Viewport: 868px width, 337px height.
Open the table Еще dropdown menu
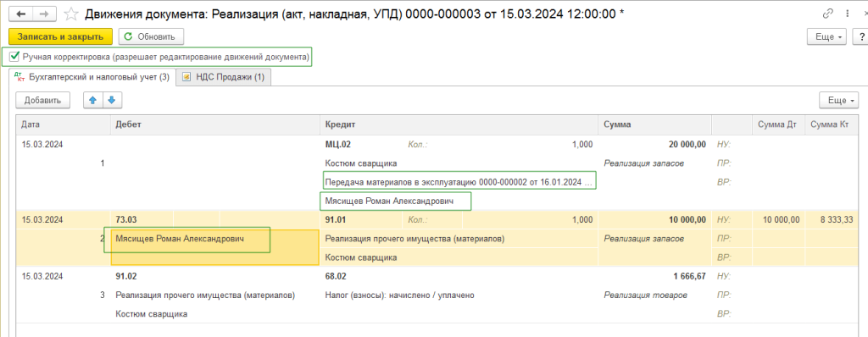point(838,100)
